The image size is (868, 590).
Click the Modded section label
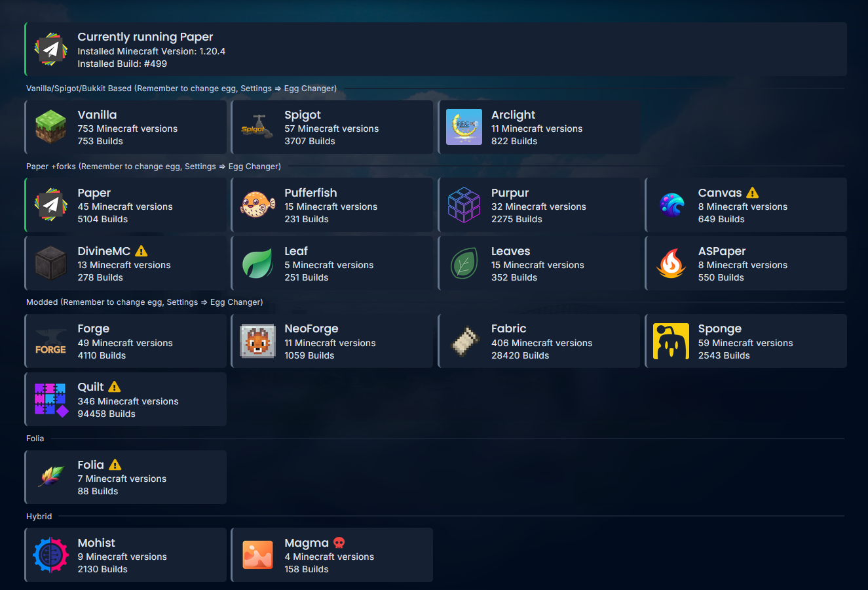[145, 302]
